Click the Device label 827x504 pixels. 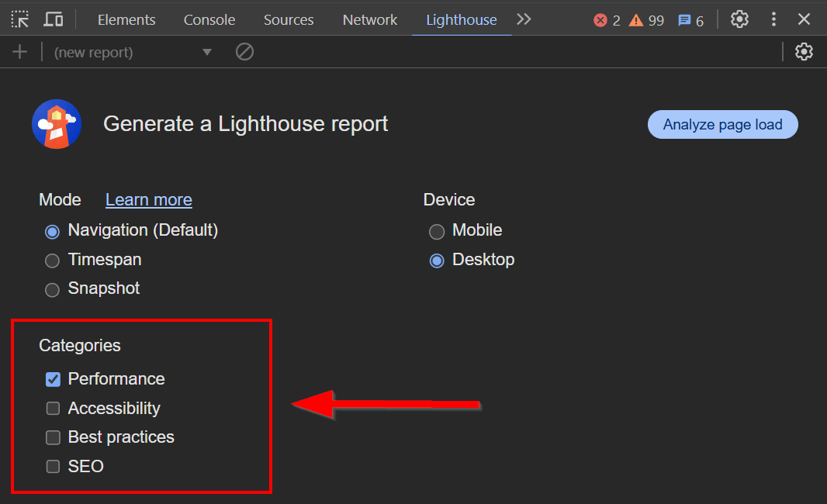449,200
